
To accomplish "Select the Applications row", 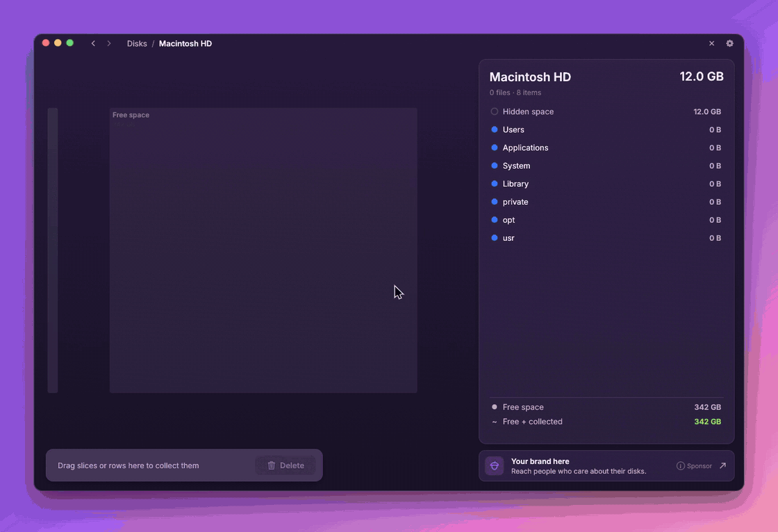I will [606, 148].
